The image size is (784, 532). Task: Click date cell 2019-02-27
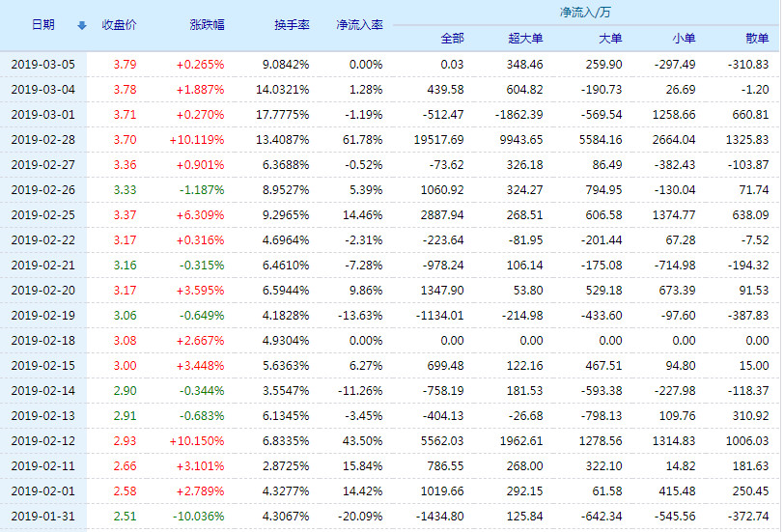pyautogui.click(x=43, y=165)
